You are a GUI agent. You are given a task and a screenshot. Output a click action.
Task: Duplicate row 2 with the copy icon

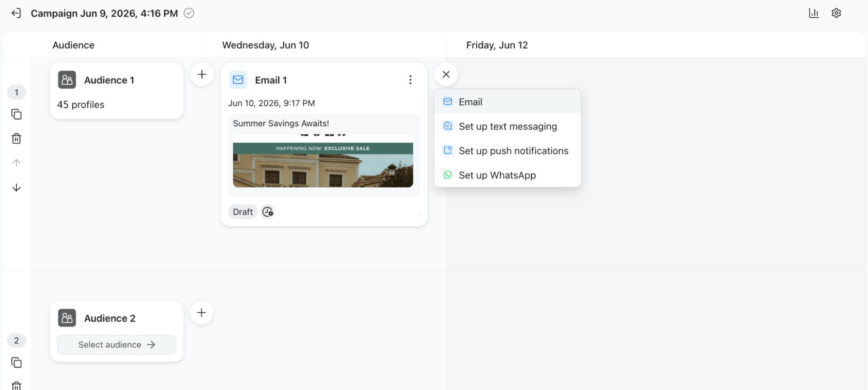click(17, 363)
